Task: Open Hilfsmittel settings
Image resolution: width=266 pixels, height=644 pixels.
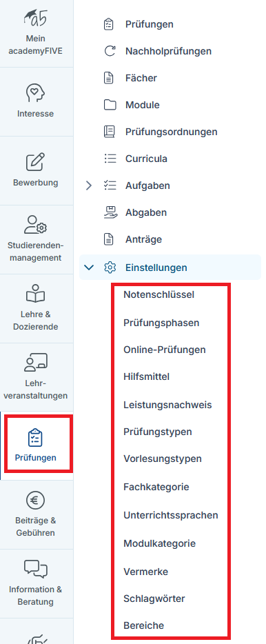Action: pyautogui.click(x=147, y=376)
